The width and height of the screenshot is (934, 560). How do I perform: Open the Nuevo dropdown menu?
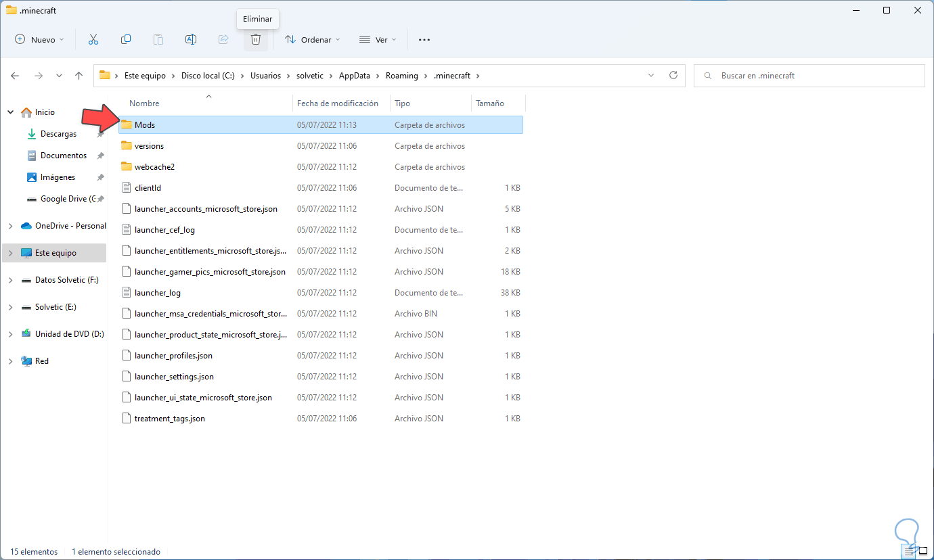(39, 40)
